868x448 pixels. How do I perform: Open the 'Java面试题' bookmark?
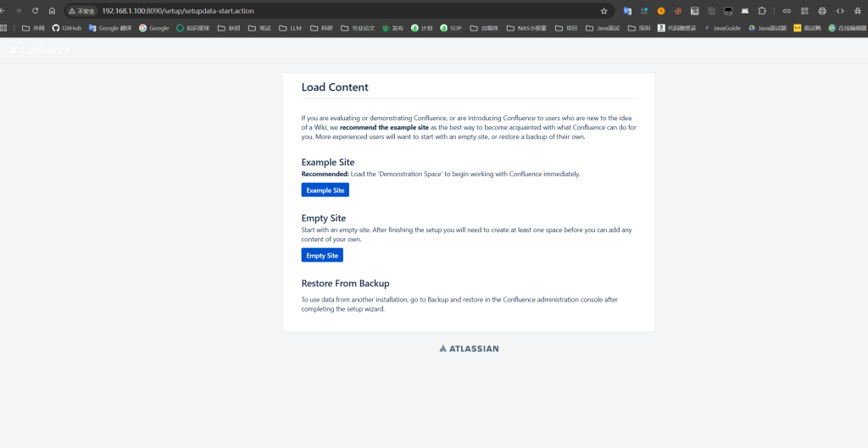[767, 28]
